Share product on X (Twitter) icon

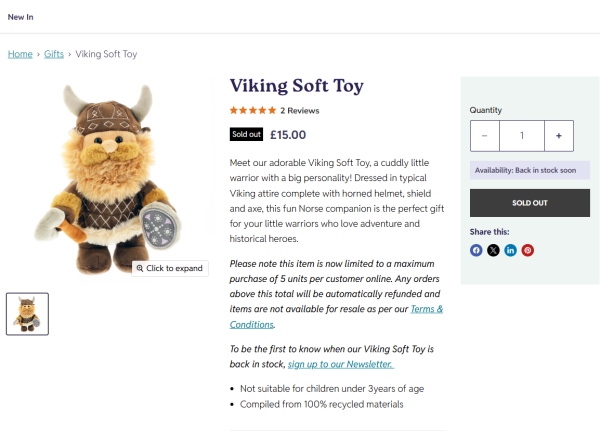tap(493, 251)
